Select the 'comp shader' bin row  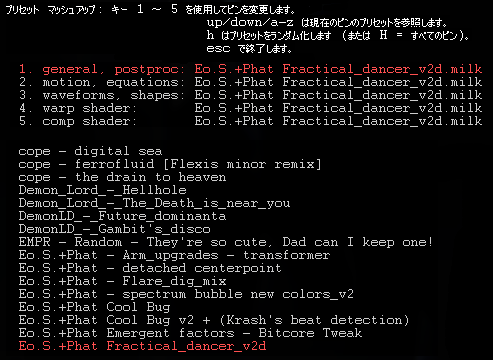tap(250, 121)
